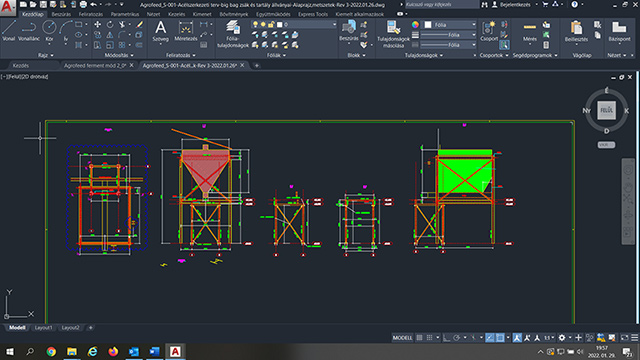Click the search keyword input field
Viewport: 640px width, 360px height.
pyautogui.click(x=441, y=4)
